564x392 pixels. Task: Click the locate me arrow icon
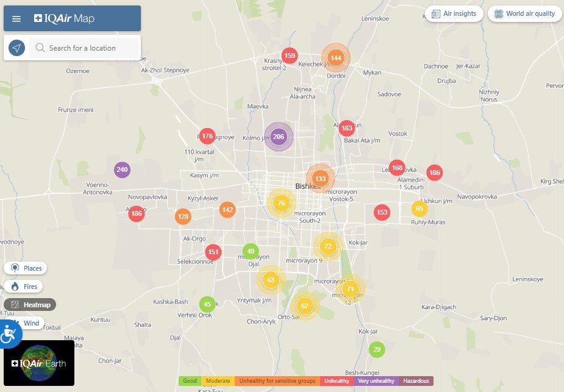(x=16, y=48)
